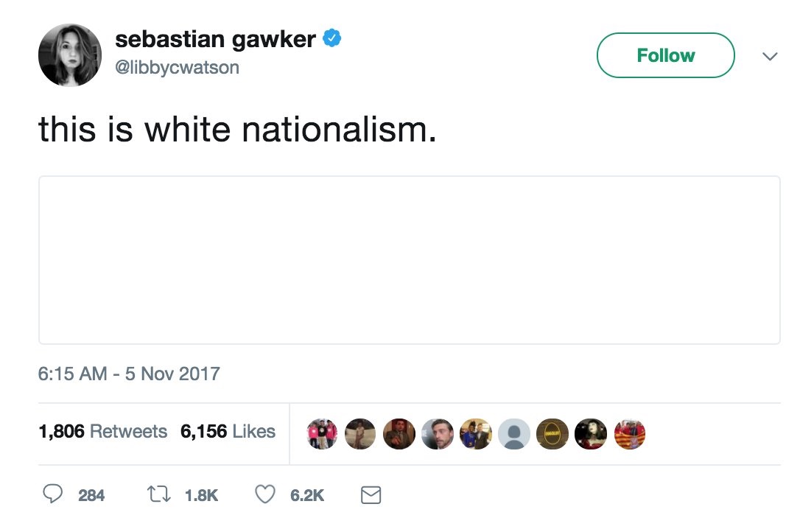Viewport: 800px width, 532px height.
Task: View the 1,806 Retweets list
Action: point(102,431)
